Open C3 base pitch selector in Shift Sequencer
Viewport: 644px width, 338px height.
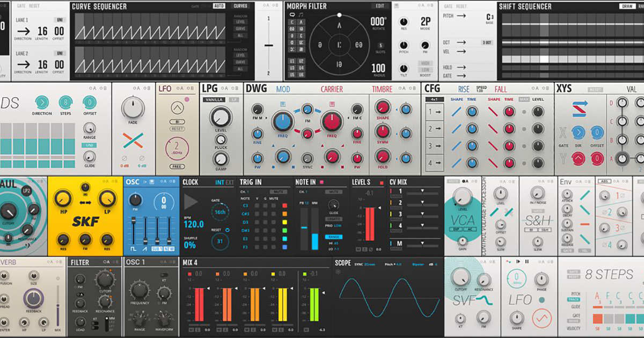(490, 17)
